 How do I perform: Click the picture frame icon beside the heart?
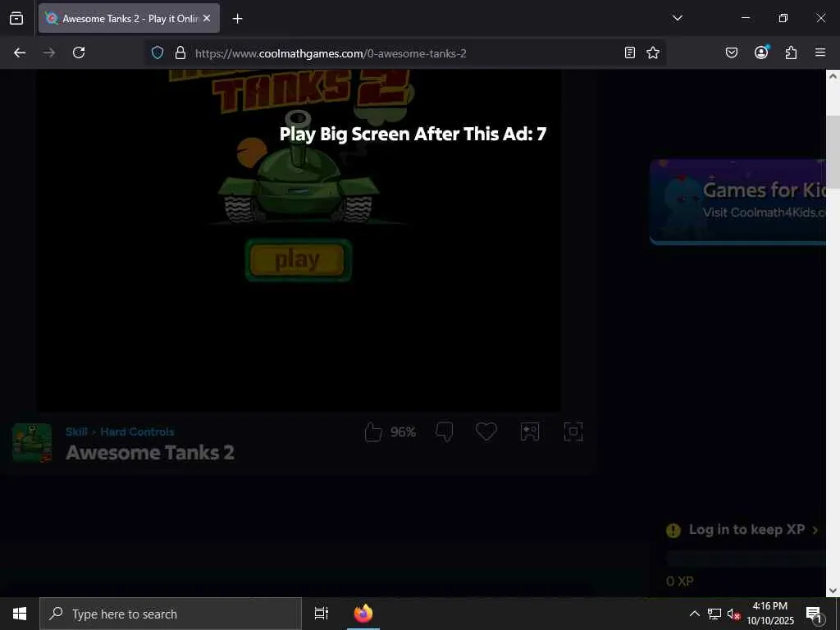[x=530, y=431]
